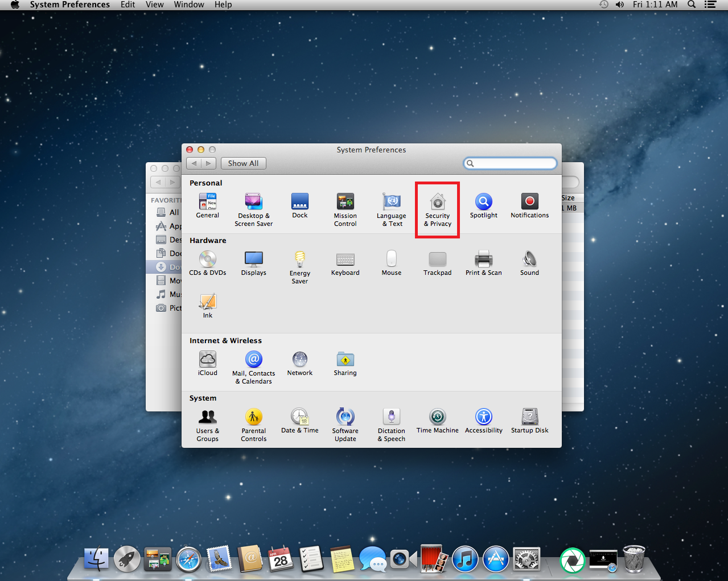Open Print & Scan preferences
The image size is (728, 581).
point(484,263)
